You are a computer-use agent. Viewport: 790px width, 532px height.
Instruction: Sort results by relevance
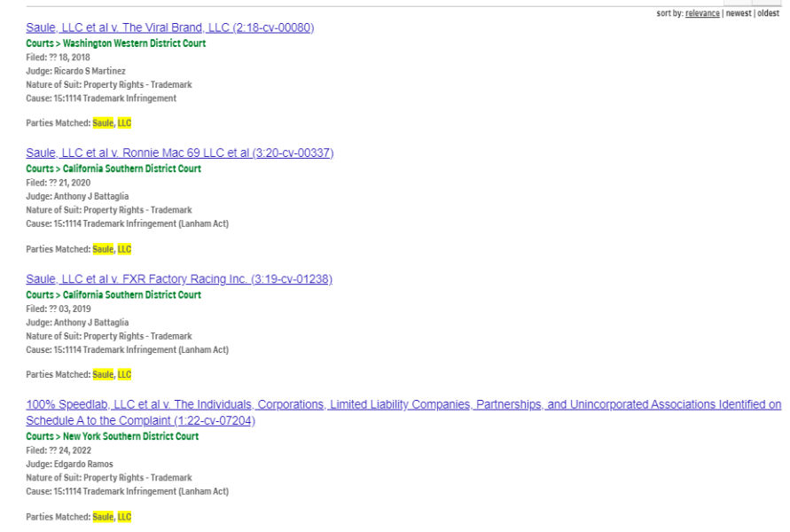702,13
